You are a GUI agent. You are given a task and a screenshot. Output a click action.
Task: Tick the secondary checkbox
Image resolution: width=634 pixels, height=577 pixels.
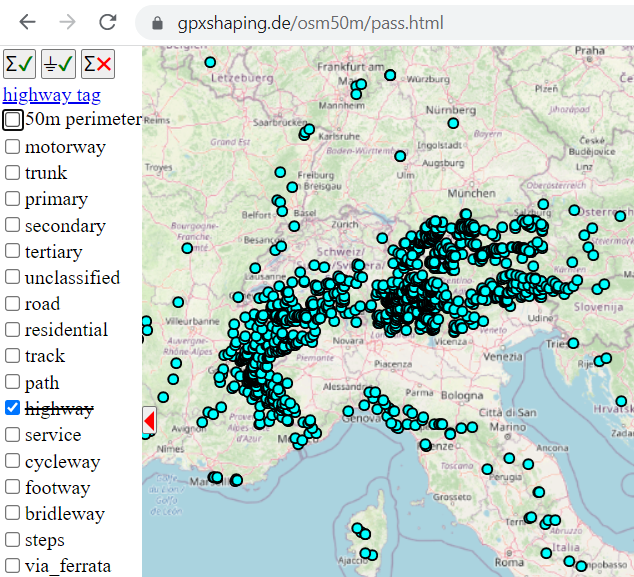(13, 224)
